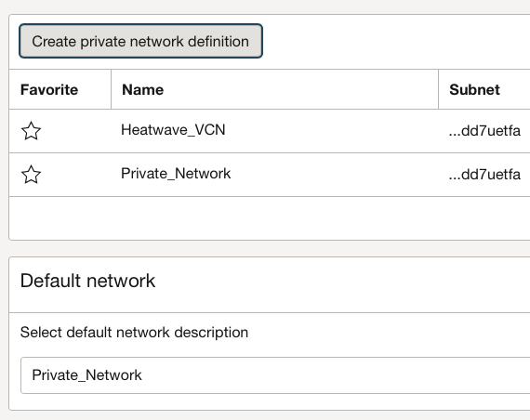Select the Heatwave_VCN name cell

point(173,130)
